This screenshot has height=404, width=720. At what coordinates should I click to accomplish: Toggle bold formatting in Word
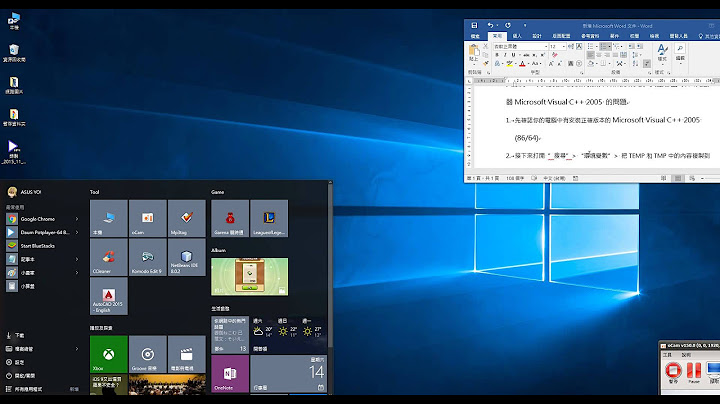pos(497,55)
